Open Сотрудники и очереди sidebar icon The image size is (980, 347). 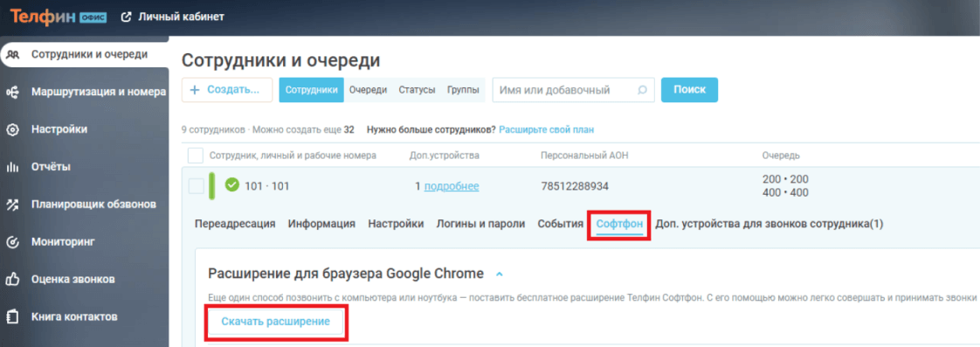(x=12, y=54)
